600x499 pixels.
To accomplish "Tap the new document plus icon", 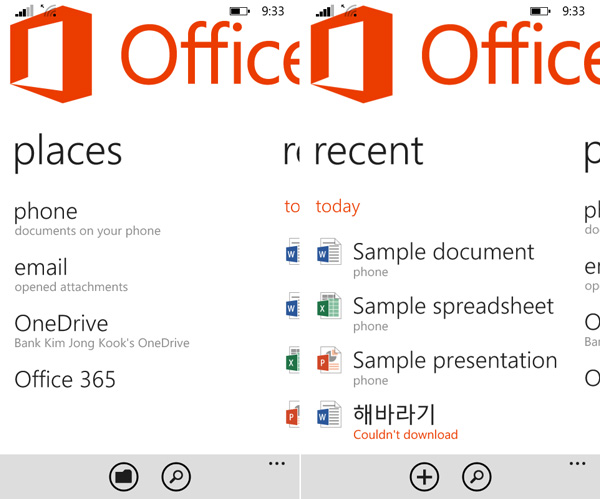I will coord(424,476).
